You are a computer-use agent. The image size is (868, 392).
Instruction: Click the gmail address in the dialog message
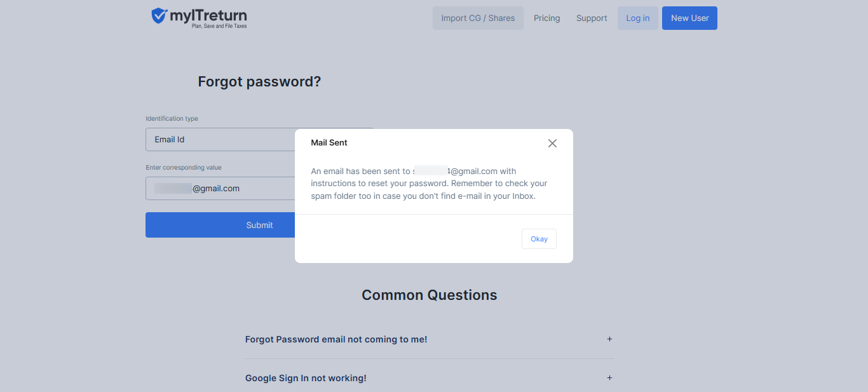(x=455, y=171)
